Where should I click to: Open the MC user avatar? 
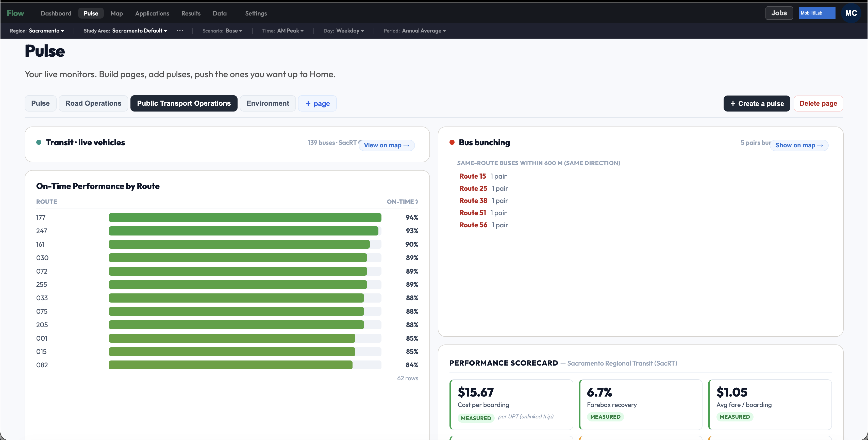pos(851,13)
